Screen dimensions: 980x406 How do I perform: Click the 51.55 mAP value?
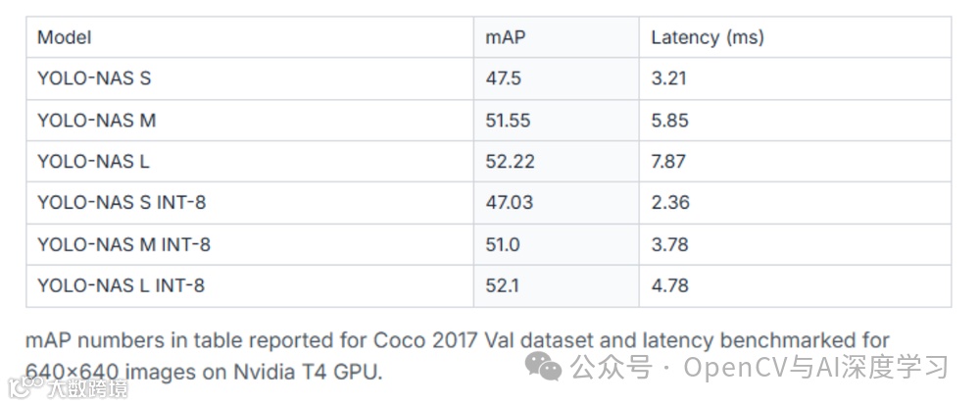coord(508,120)
